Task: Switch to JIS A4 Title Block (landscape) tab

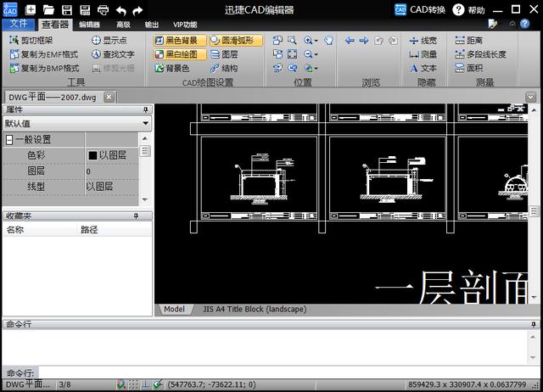Action: click(x=255, y=309)
